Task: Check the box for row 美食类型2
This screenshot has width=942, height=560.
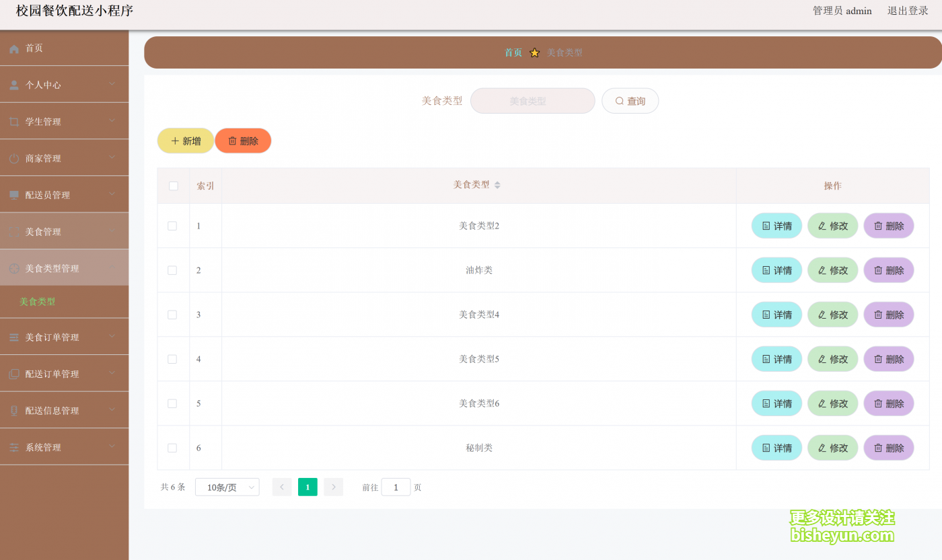Action: 172,226
